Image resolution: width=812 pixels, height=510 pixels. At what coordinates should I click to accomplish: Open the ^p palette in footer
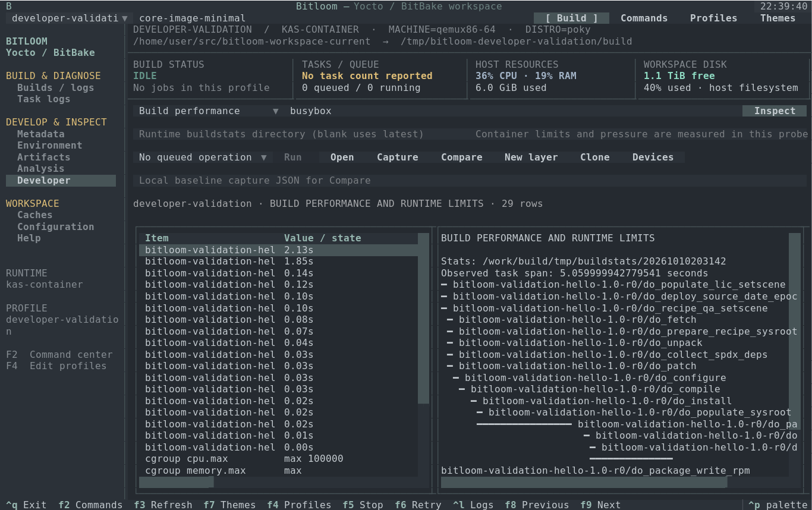coord(778,505)
